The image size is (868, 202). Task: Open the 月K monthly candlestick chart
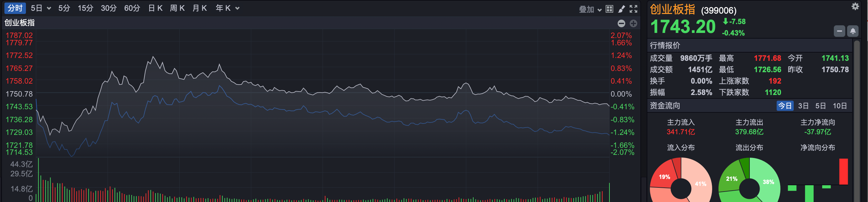coord(199,8)
